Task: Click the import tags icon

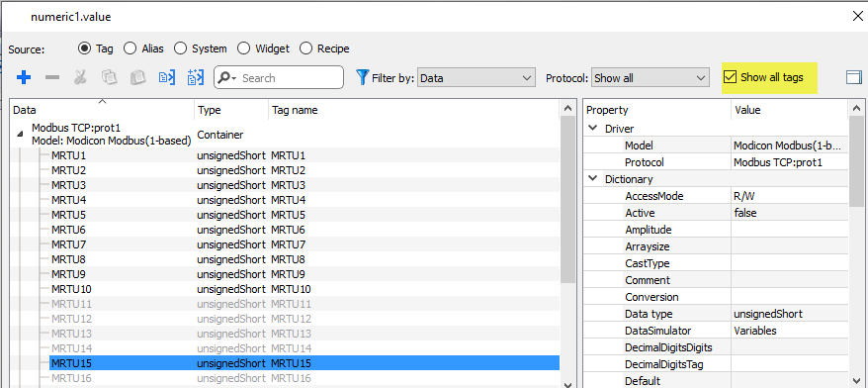Action: [167, 77]
